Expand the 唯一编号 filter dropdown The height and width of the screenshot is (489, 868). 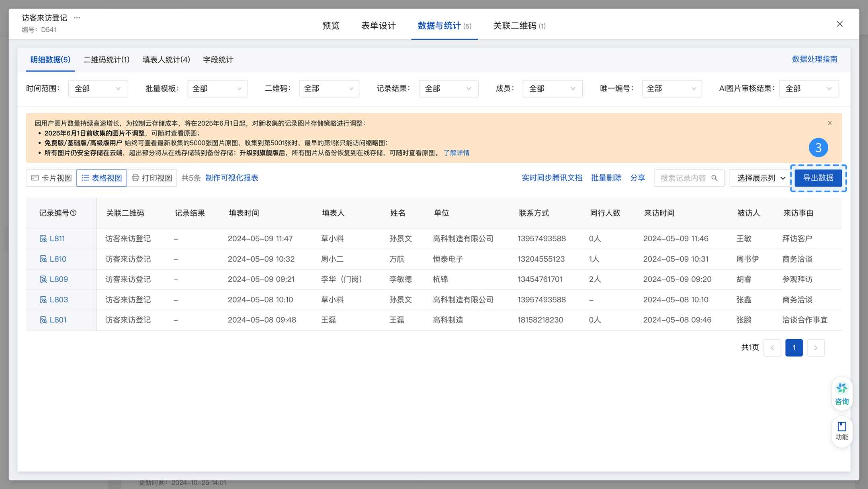(672, 89)
